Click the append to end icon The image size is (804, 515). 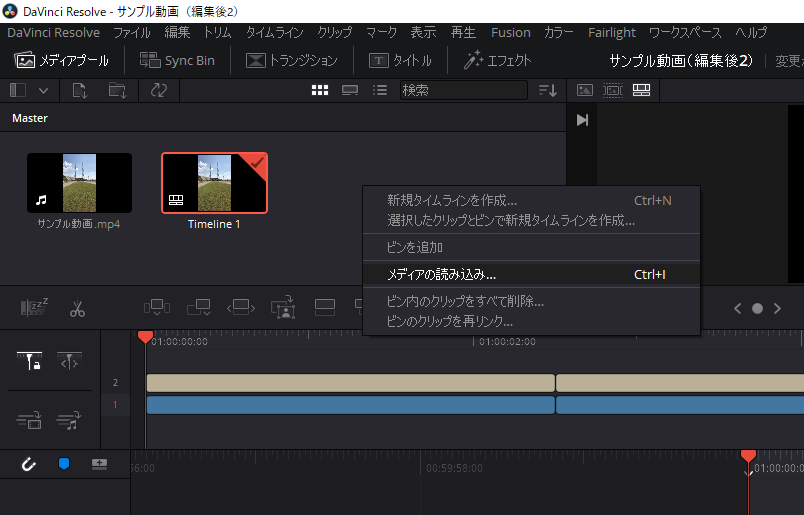pyautogui.click(x=199, y=307)
